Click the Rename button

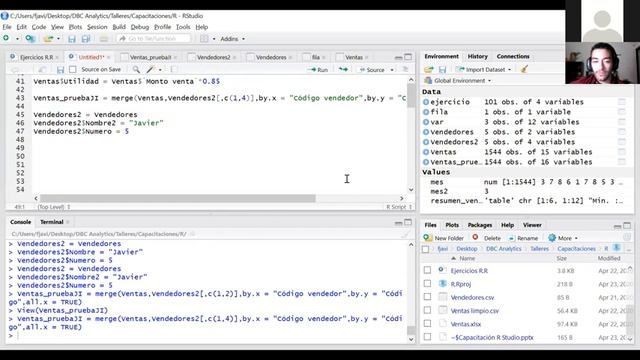[523, 238]
